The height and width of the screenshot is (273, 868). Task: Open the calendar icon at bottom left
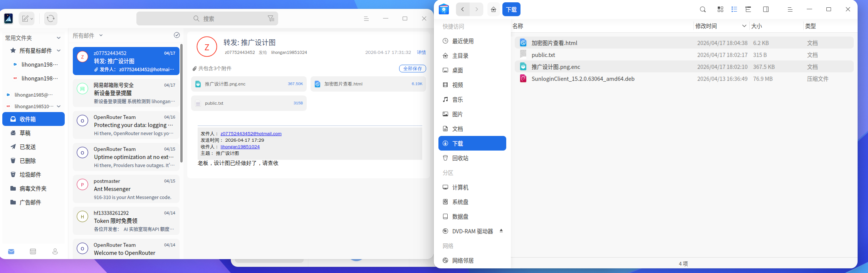pos(33,251)
